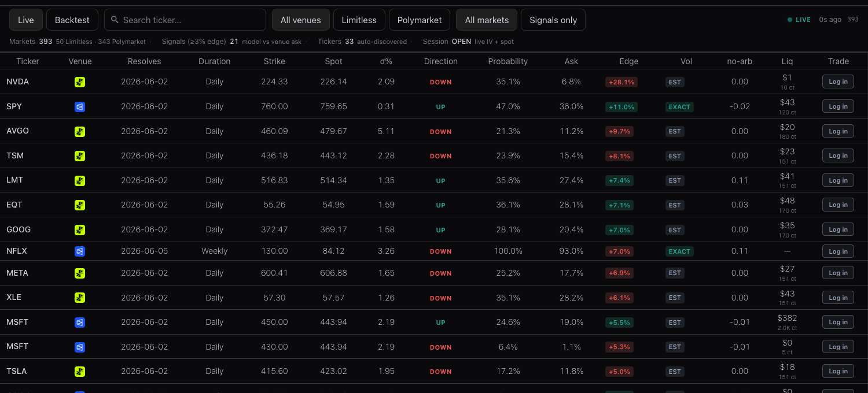Filter by Polymarket venue
Viewport: 868px width, 393px height.
(420, 20)
